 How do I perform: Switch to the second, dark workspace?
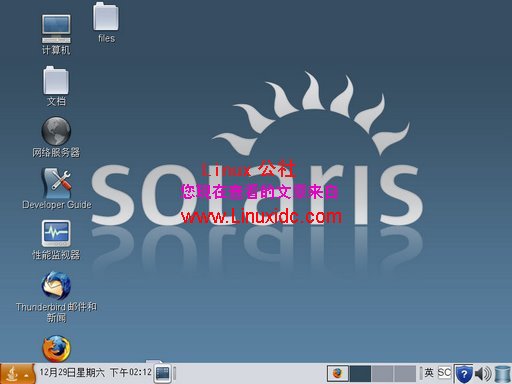[x=360, y=373]
